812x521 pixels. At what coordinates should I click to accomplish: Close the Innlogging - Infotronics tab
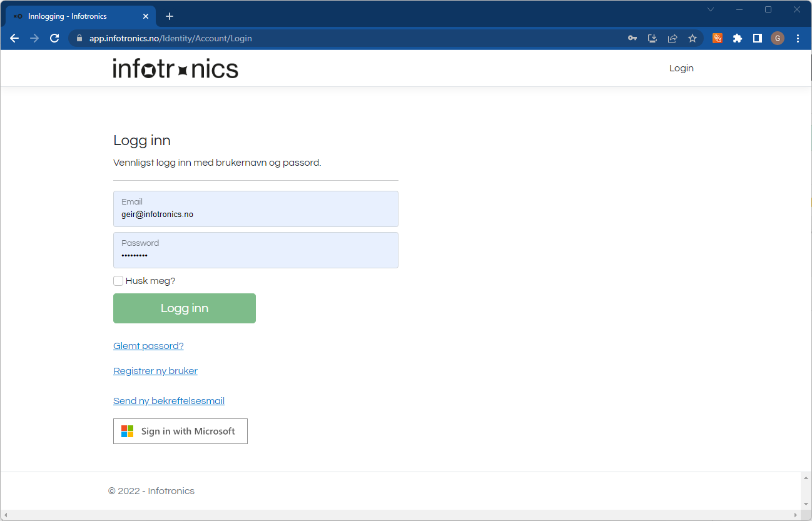[147, 16]
